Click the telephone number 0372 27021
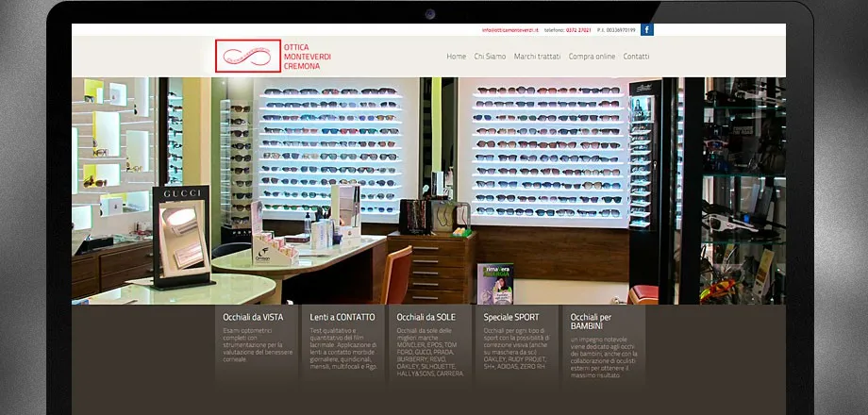The image size is (868, 415). click(578, 30)
